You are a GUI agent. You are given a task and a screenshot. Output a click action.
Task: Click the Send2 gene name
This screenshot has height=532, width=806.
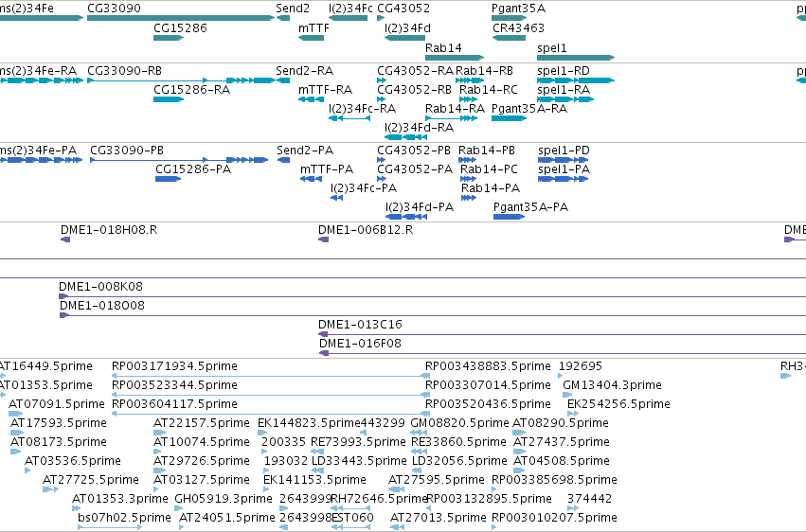293,9
